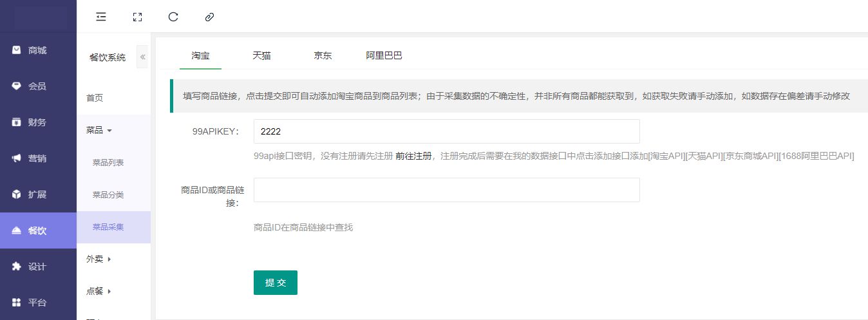Screen dimensions: 868x320
Task: Click the link icon in top toolbar
Action: click(209, 17)
